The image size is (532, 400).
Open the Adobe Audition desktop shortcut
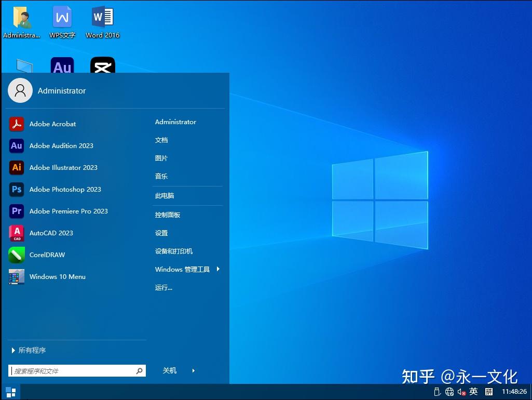click(62, 65)
